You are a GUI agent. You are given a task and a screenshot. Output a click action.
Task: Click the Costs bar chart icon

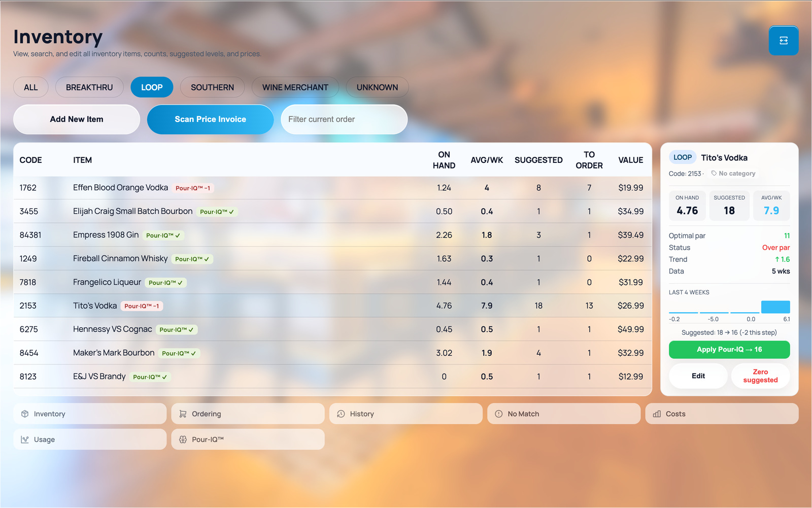click(x=657, y=414)
